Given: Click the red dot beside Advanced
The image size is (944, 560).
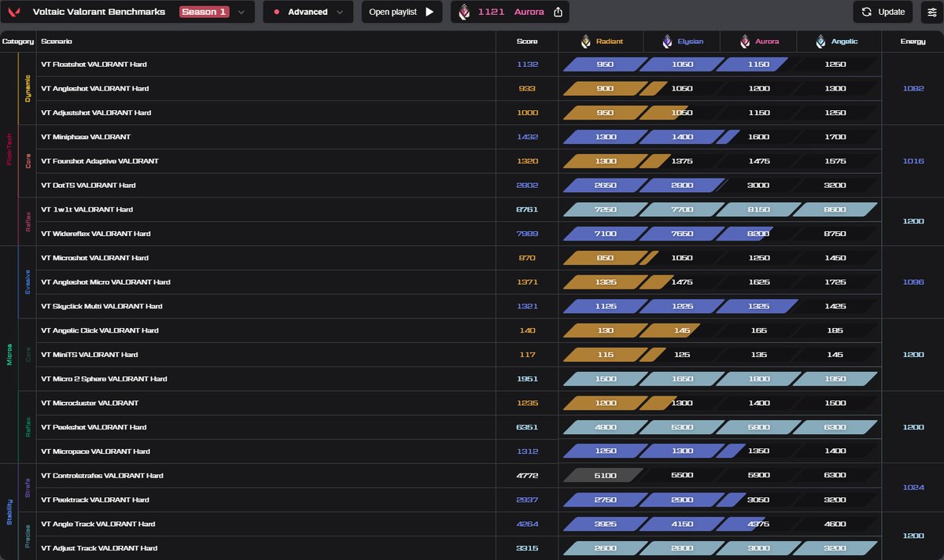Looking at the screenshot, I should pos(277,12).
